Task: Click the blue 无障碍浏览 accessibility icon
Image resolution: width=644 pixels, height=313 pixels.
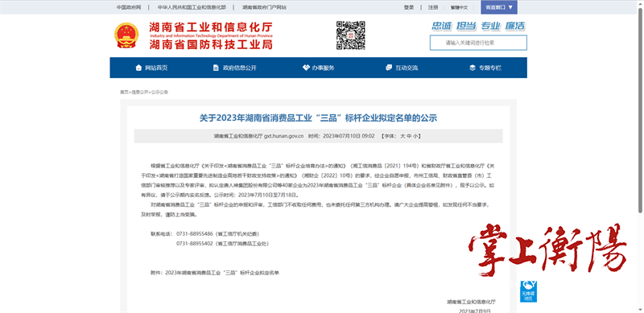Action: click(x=529, y=291)
